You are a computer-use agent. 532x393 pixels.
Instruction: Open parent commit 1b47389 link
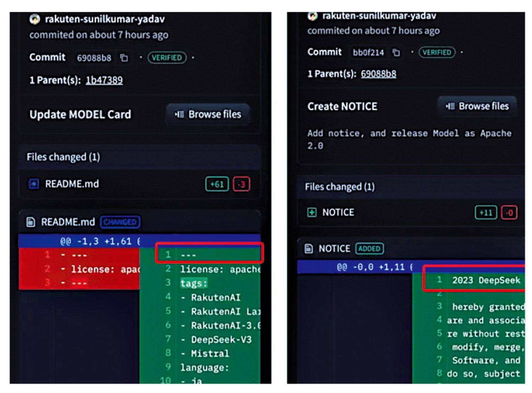tap(104, 80)
